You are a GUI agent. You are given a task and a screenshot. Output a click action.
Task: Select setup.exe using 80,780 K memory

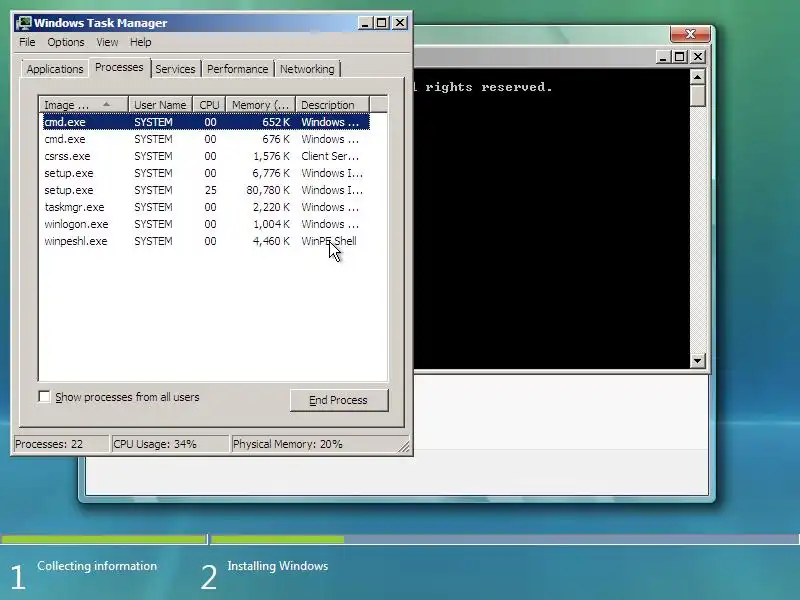point(206,190)
